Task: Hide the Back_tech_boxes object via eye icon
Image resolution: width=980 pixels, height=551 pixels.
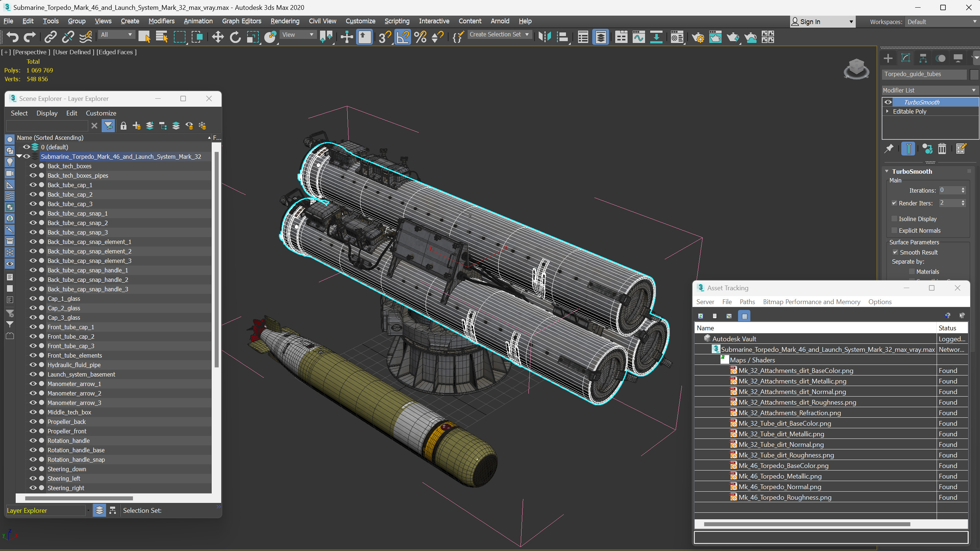Action: pos(33,166)
